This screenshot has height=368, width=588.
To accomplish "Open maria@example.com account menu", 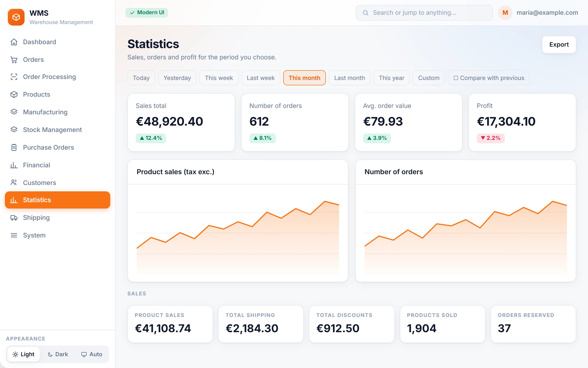I will (547, 13).
